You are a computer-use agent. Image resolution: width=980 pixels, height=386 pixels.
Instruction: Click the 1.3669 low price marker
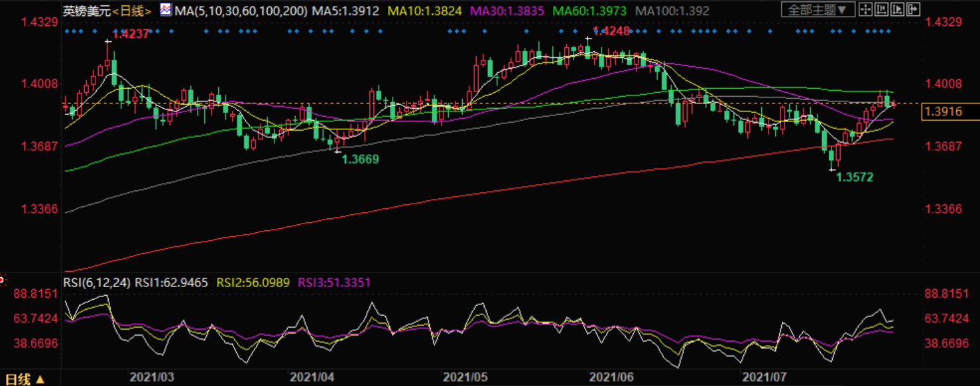click(x=360, y=159)
